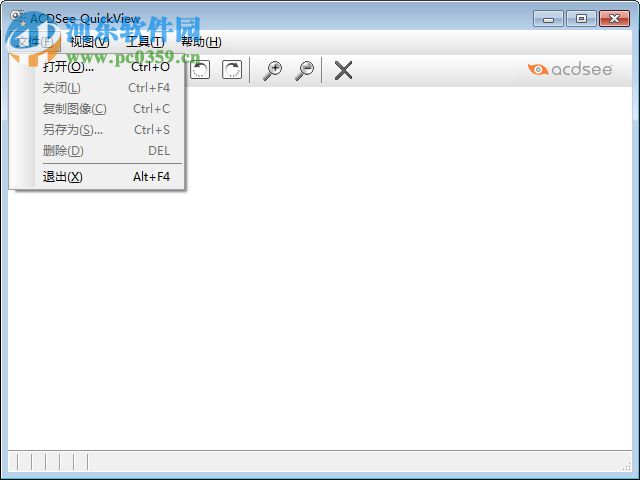The height and width of the screenshot is (480, 640).
Task: Open the 文件(F) menu
Action: pos(34,42)
